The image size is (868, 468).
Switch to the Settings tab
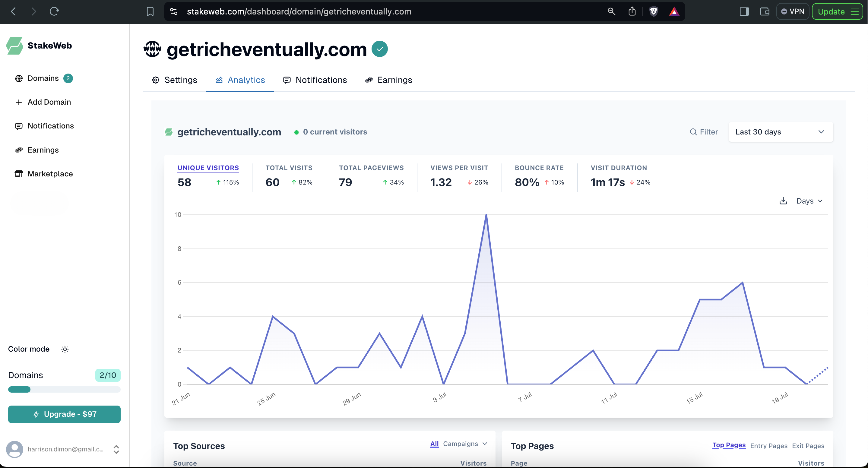pos(175,80)
